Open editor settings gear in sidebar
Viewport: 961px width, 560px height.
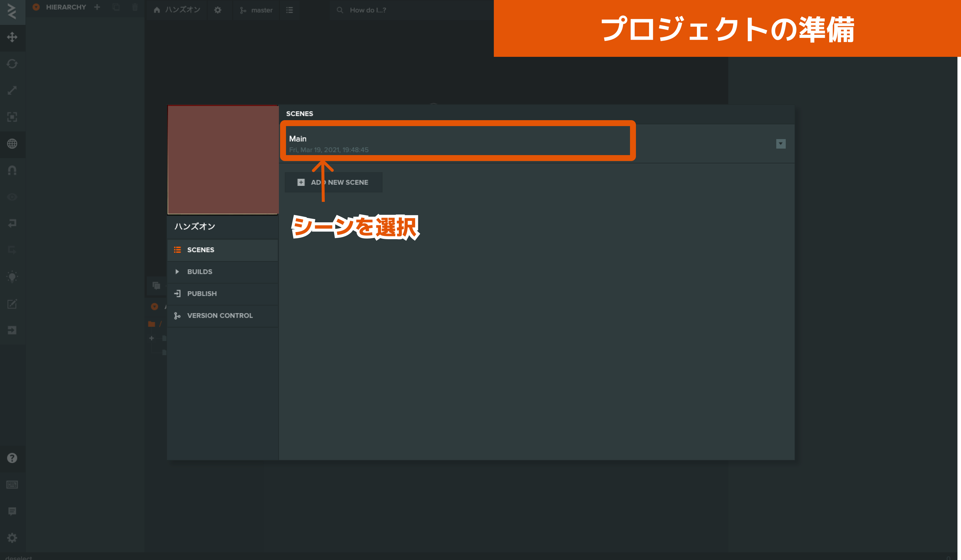point(12,538)
